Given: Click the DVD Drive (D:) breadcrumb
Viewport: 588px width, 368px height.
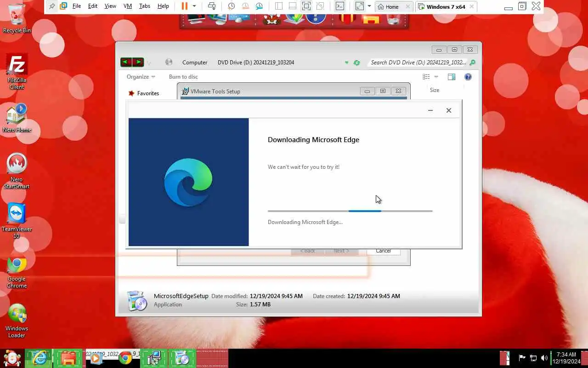Looking at the screenshot, I should tap(256, 63).
